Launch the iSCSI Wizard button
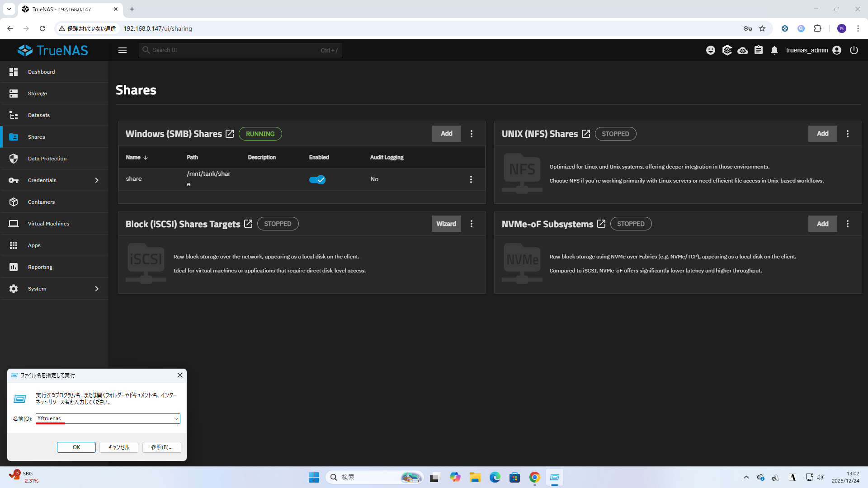This screenshot has width=868, height=488. tap(446, 224)
